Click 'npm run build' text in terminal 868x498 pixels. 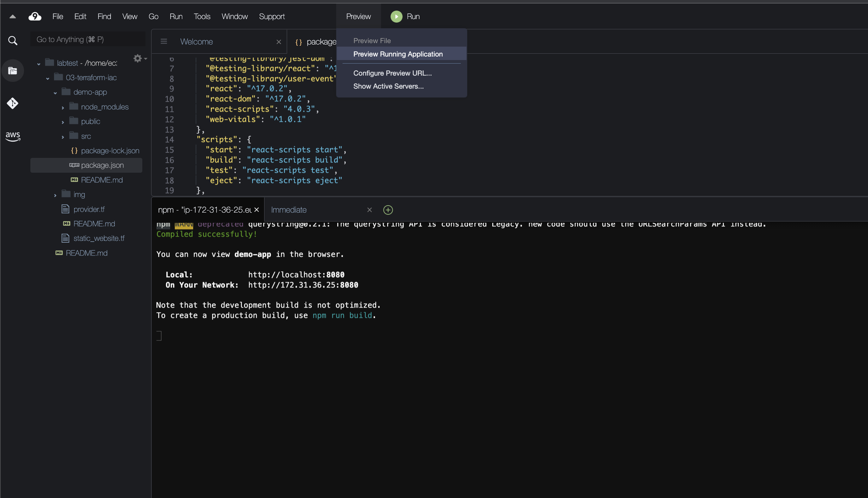click(x=342, y=315)
